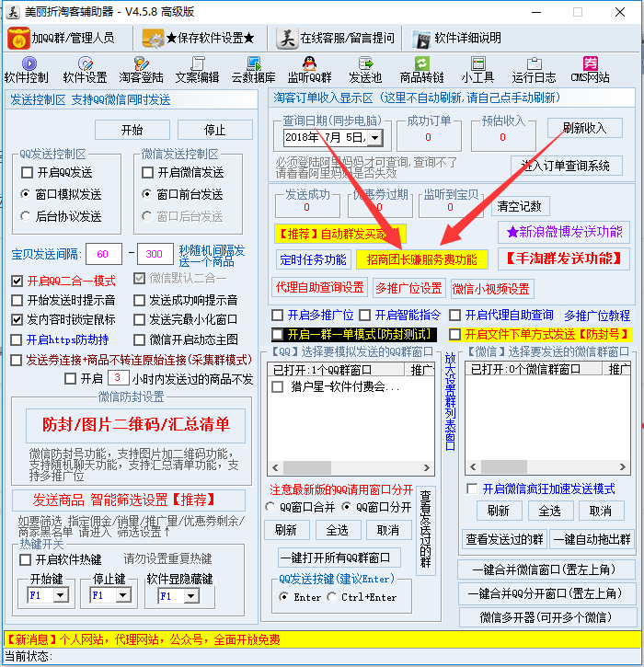Click the 保存软件设置 gear icon
Viewport: 644px width, 667px height.
(153, 39)
